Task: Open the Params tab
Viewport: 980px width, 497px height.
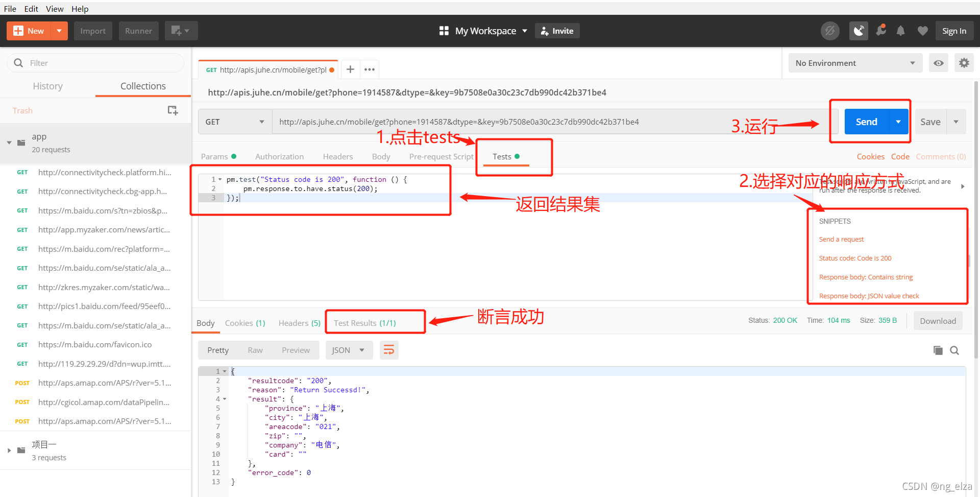Action: point(218,156)
